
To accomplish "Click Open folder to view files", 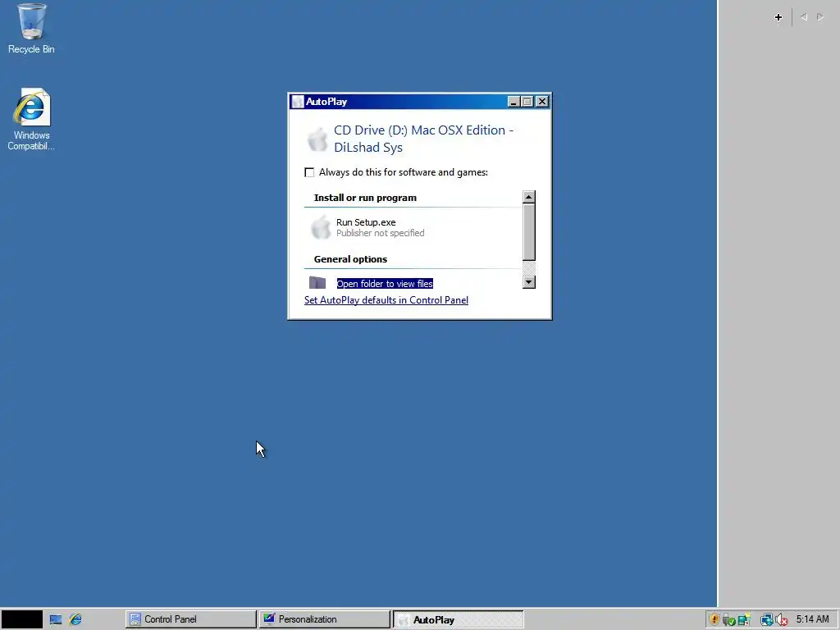I will (x=385, y=283).
